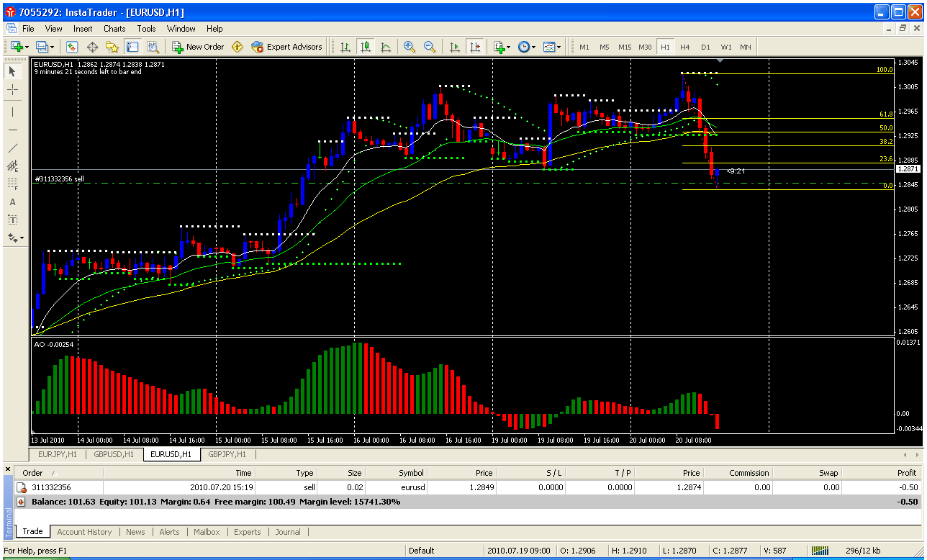Viewport: 927px width, 560px height.
Task: Click the Zoom Out magnifier icon
Action: point(430,47)
